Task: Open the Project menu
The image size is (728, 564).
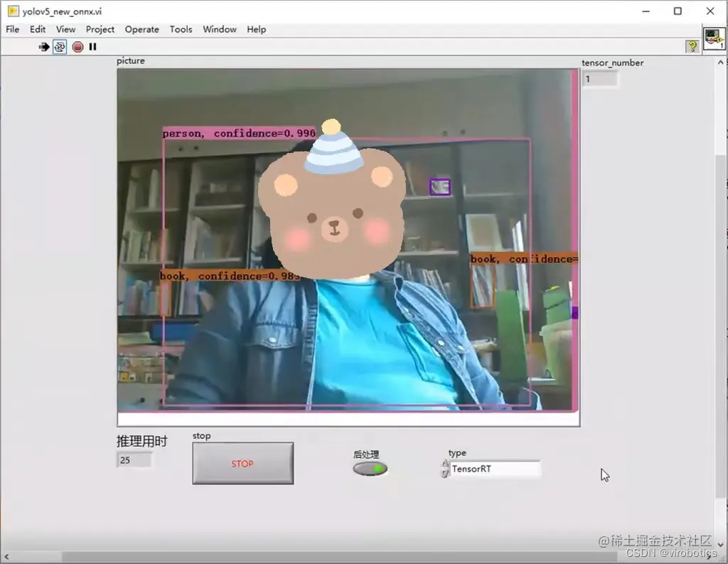Action: pyautogui.click(x=100, y=29)
